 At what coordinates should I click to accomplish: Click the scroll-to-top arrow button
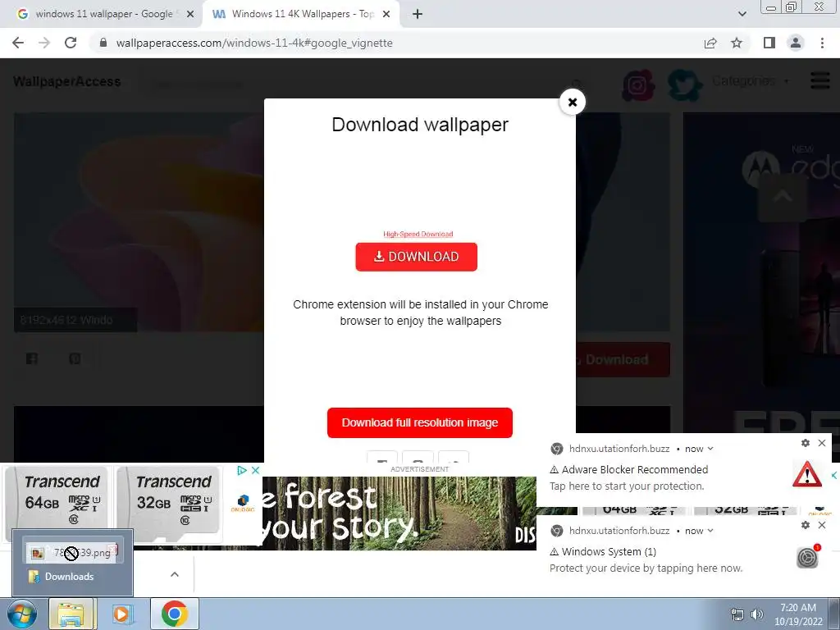[782, 197]
